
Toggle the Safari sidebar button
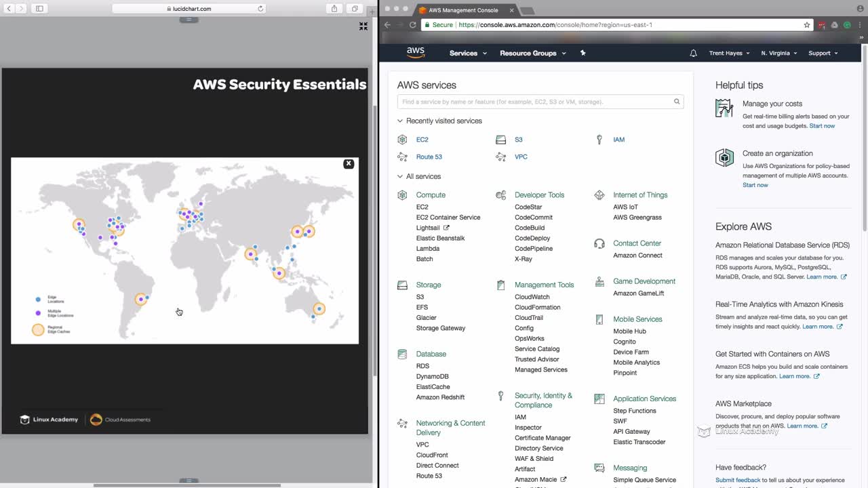pos(39,9)
